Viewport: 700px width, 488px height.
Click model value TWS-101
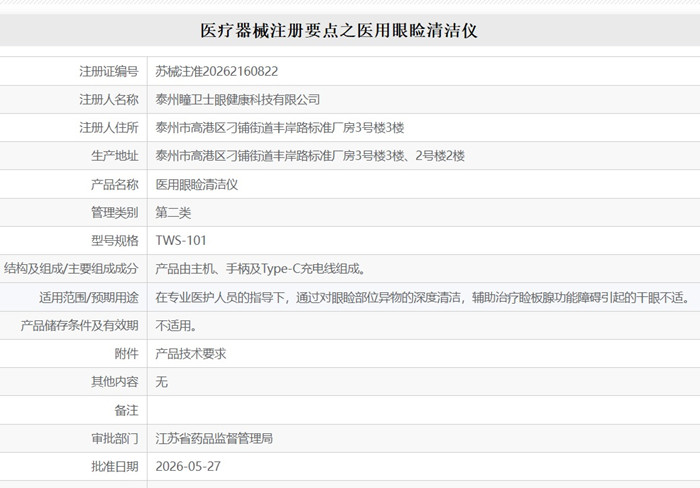tap(181, 241)
